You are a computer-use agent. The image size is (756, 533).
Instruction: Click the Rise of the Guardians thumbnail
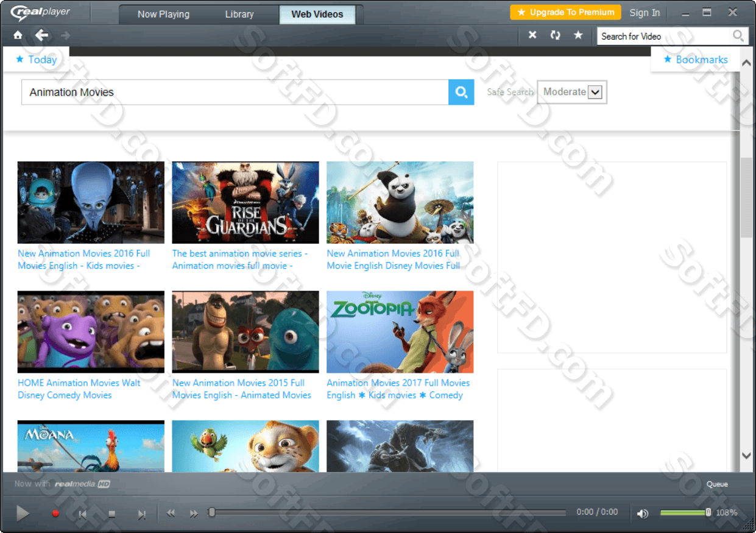tap(246, 202)
